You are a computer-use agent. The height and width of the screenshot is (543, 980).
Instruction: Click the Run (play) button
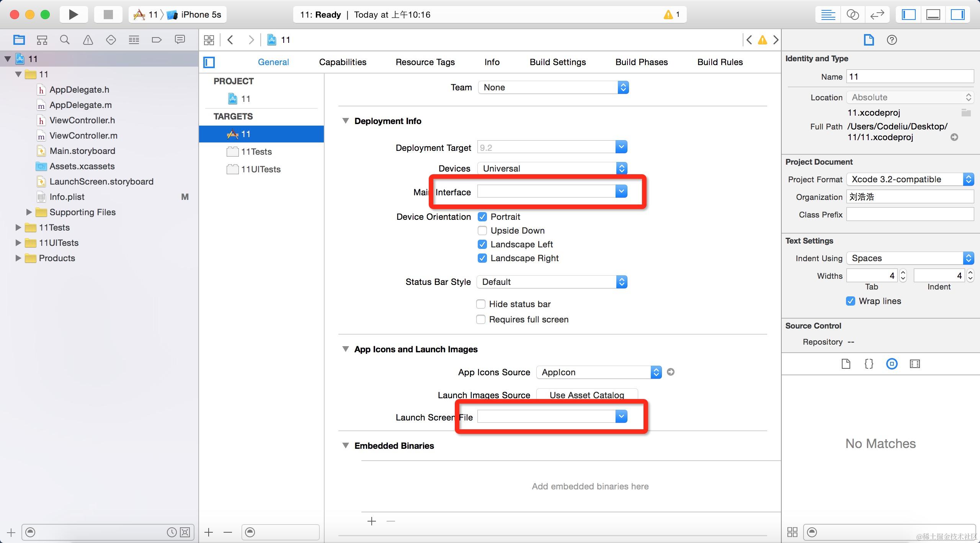pos(73,15)
